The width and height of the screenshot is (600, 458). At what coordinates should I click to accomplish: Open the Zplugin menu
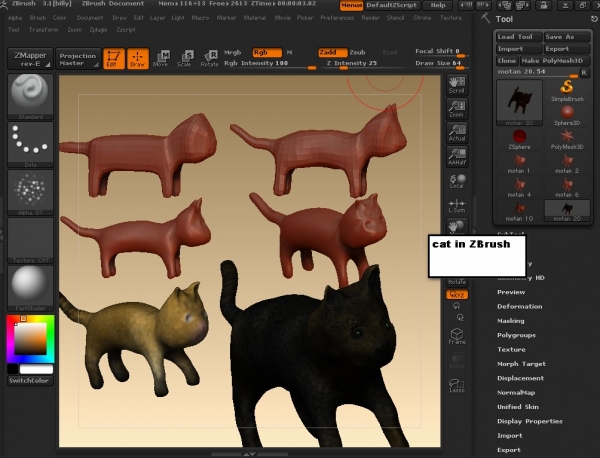(98, 29)
